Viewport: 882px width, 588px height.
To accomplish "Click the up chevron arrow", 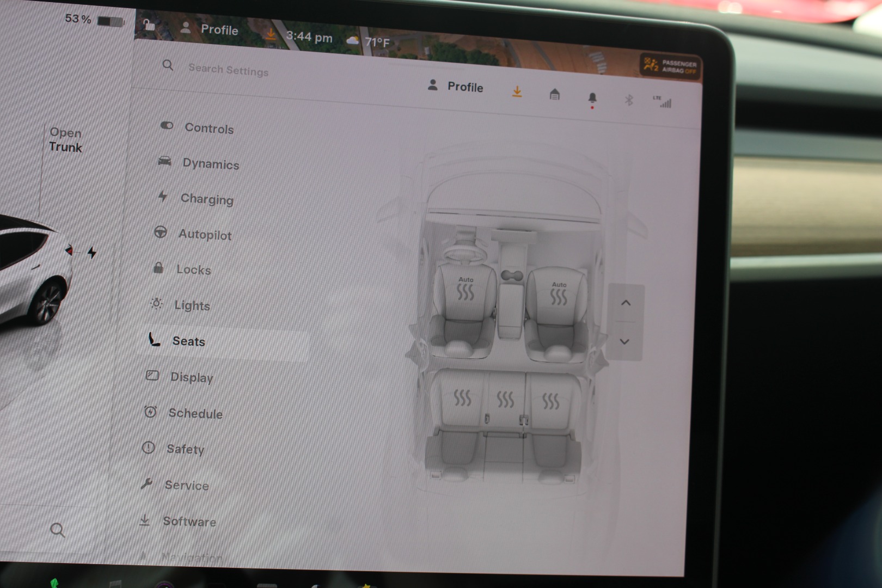I will (x=626, y=303).
